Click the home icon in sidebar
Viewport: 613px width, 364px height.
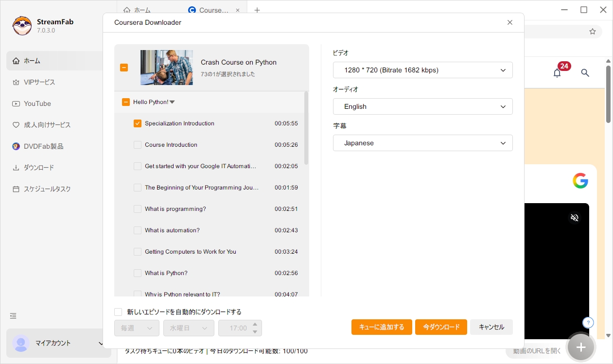pyautogui.click(x=16, y=61)
